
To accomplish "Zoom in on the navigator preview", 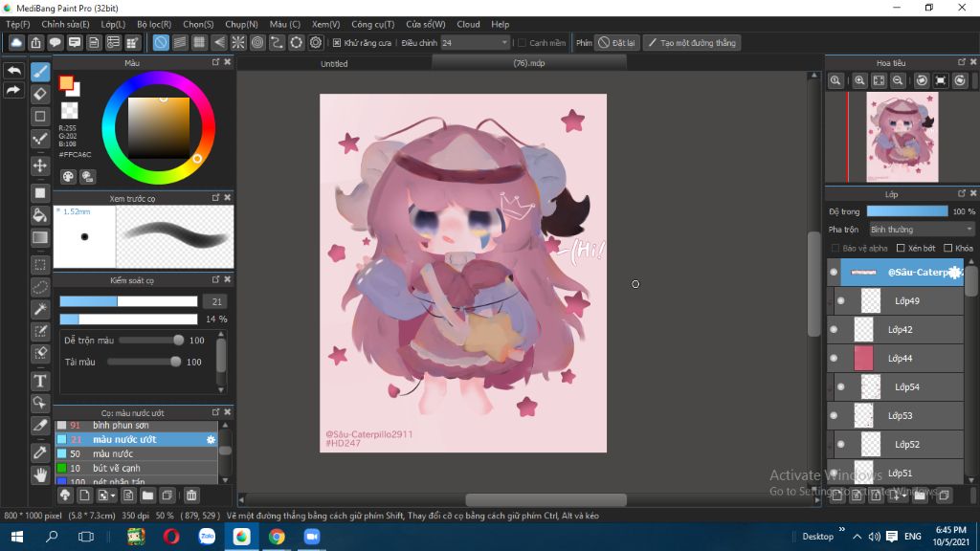I will coord(860,80).
